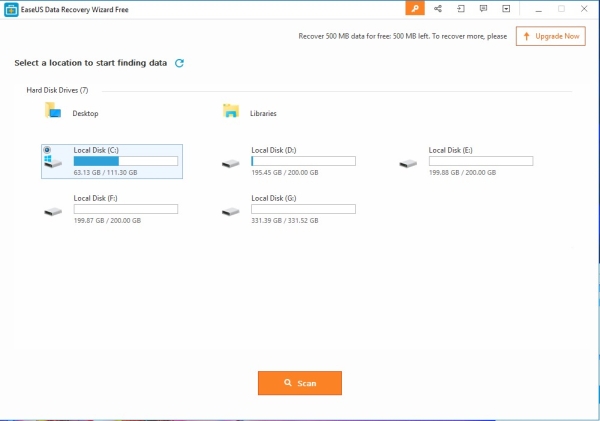Click the Local Disk (E:) usage bar

coord(481,161)
